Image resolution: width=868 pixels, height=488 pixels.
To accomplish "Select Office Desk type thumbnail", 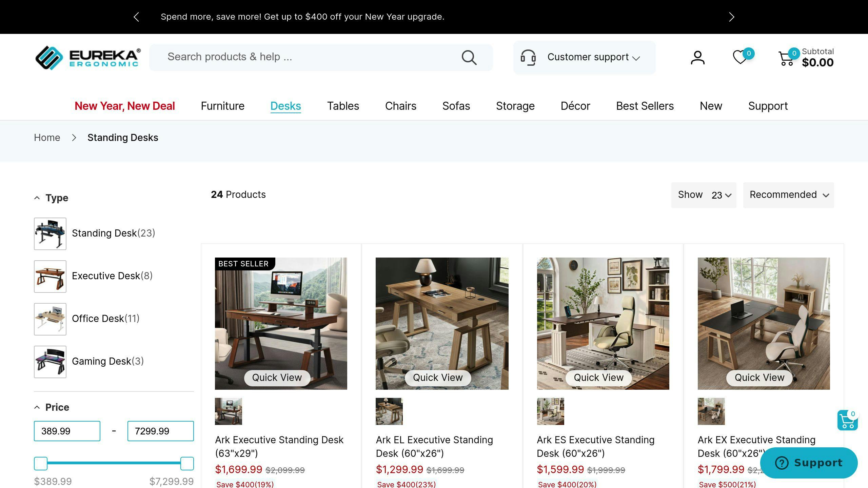I will (x=50, y=319).
